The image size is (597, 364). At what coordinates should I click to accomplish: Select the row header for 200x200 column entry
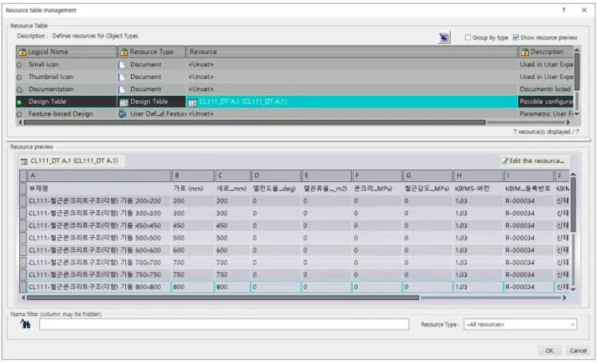[23, 200]
